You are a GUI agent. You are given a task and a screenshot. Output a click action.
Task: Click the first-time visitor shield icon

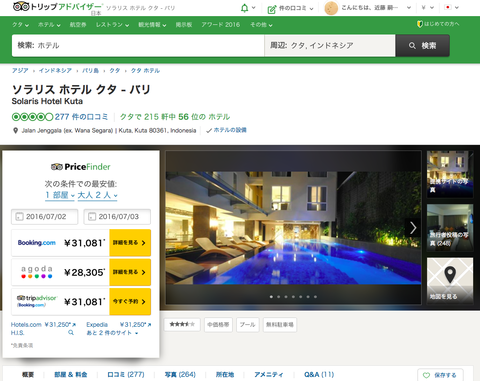pos(420,24)
